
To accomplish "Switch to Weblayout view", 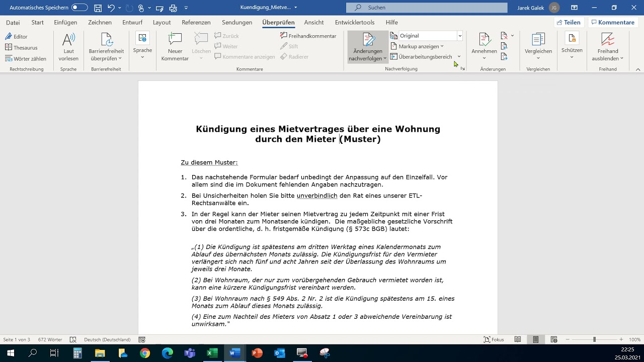I will pos(554,340).
